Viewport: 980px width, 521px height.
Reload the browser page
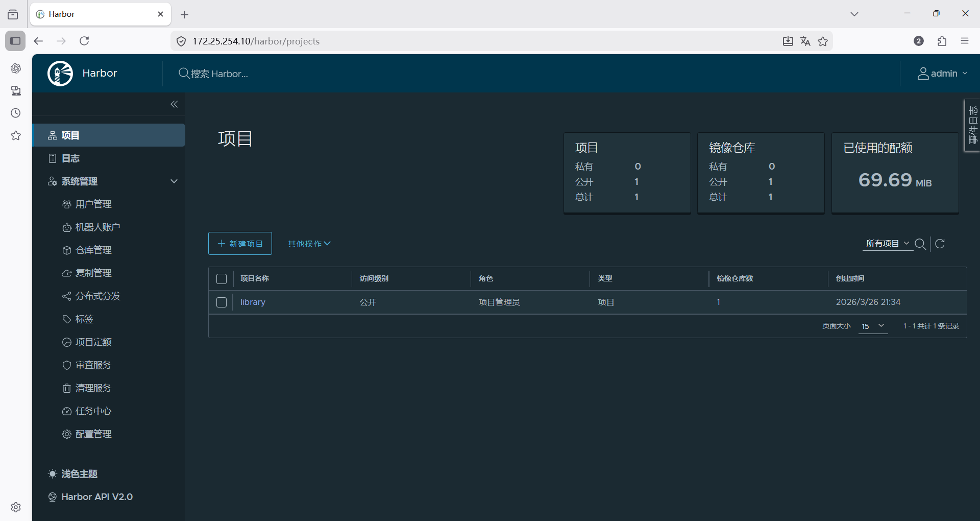coord(84,41)
